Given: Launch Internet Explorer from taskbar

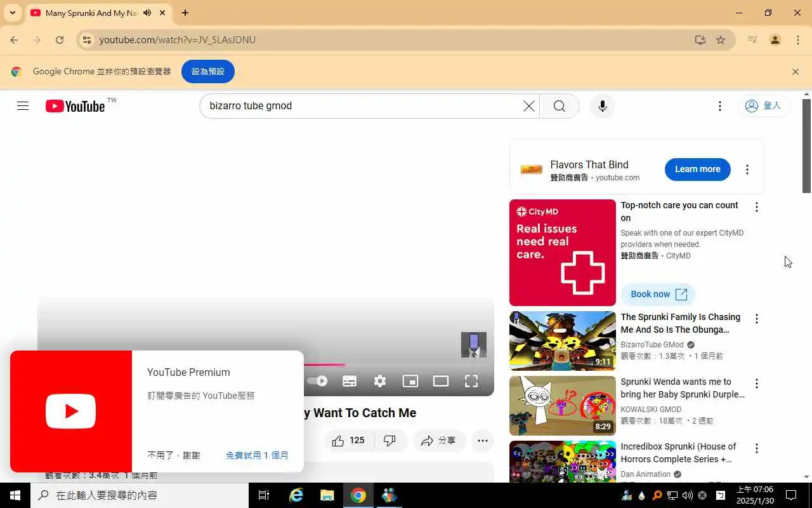Looking at the screenshot, I should pyautogui.click(x=296, y=495).
